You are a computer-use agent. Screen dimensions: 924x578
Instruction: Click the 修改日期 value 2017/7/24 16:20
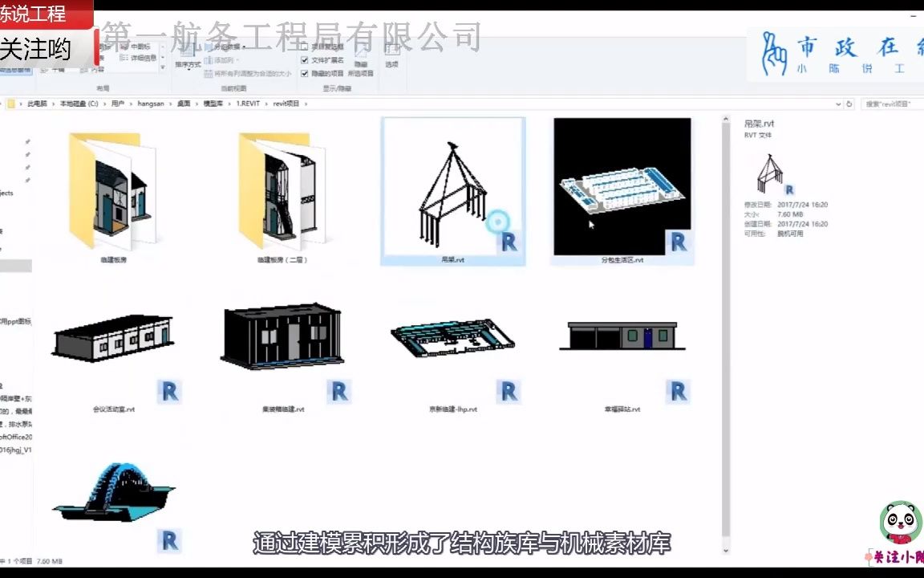pyautogui.click(x=803, y=205)
